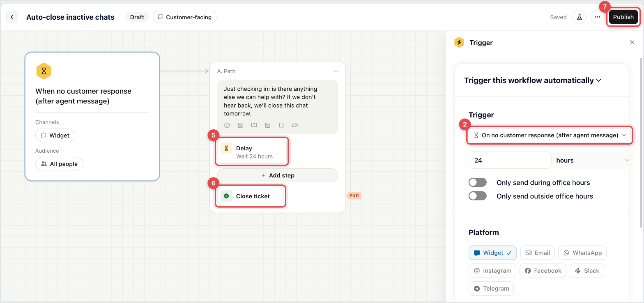Open the On no customer response dropdown

pyautogui.click(x=550, y=135)
